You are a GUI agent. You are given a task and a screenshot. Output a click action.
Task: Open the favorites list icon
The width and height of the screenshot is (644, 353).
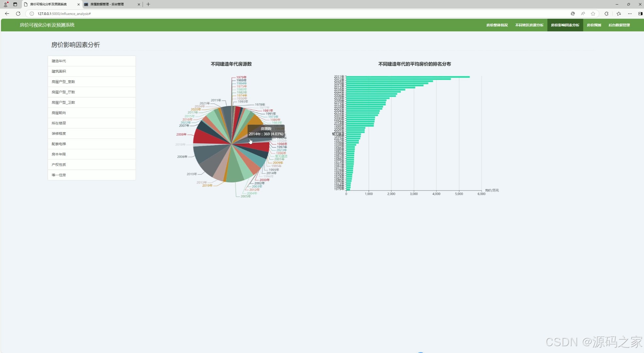(x=619, y=14)
